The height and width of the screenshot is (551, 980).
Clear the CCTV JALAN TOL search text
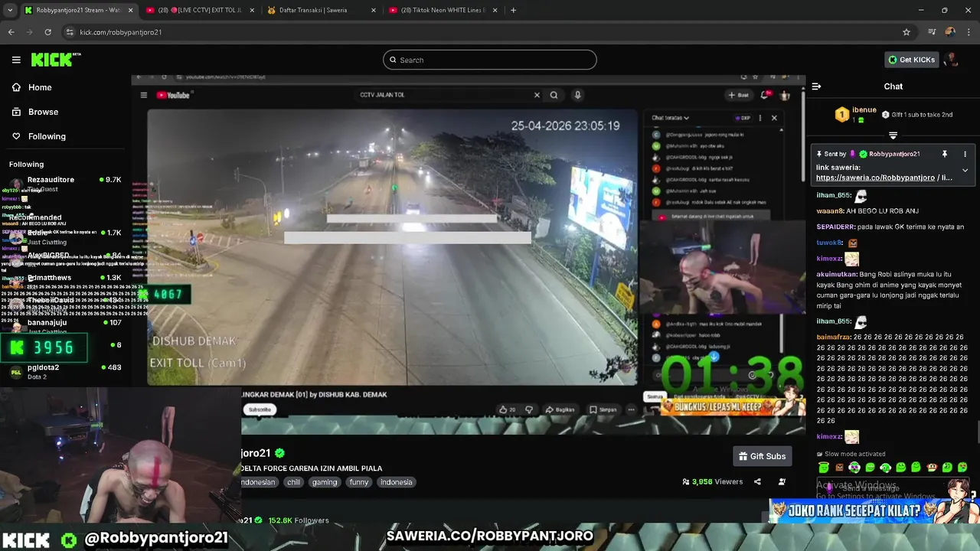point(537,95)
